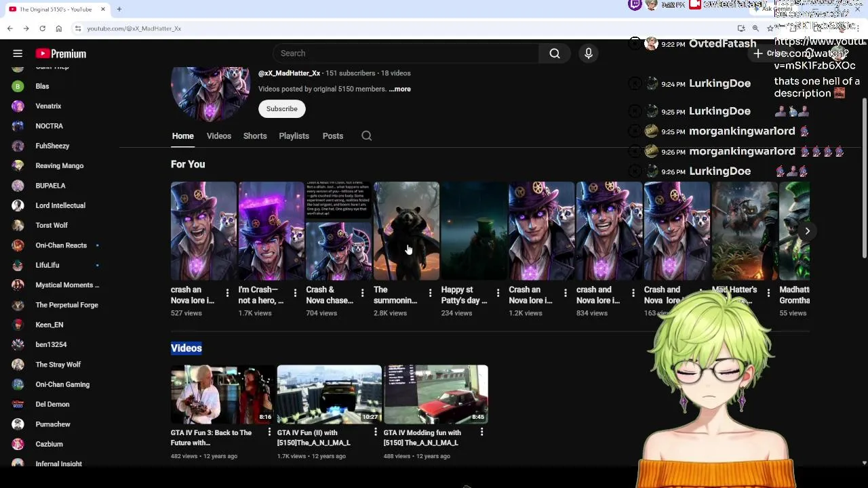Go back with browser back arrow
868x488 pixels.
(9, 28)
